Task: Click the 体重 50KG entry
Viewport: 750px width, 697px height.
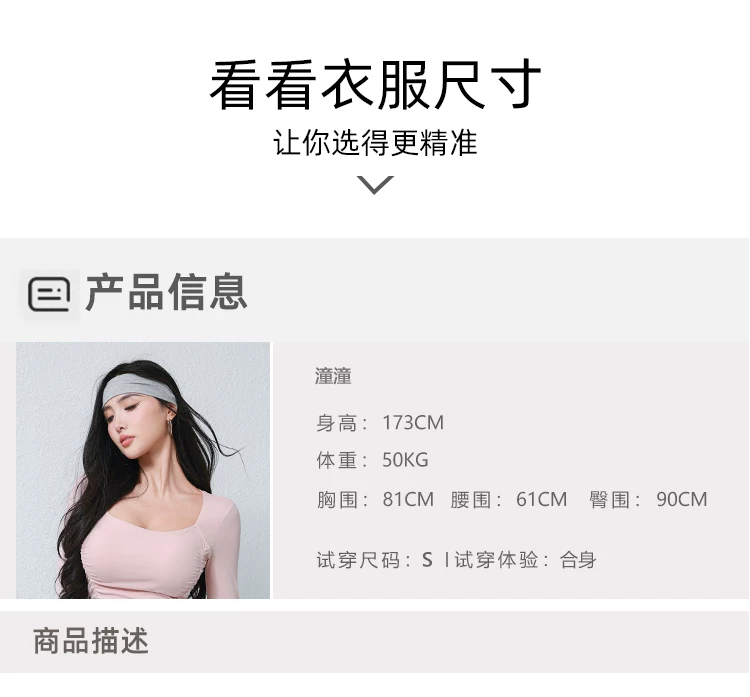Action: tap(372, 460)
